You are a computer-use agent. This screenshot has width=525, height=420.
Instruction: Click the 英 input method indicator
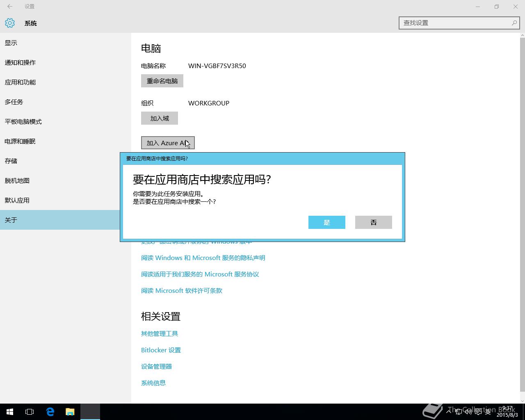(x=488, y=412)
